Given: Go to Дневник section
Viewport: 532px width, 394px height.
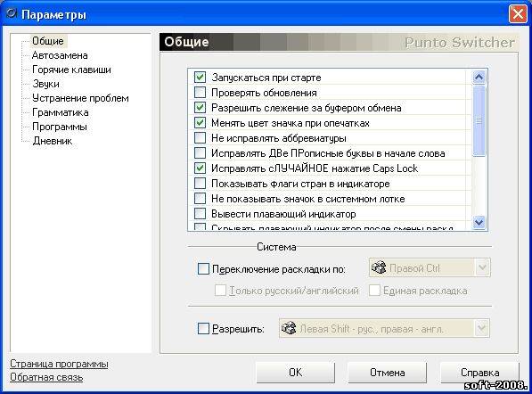Looking at the screenshot, I should 53,141.
